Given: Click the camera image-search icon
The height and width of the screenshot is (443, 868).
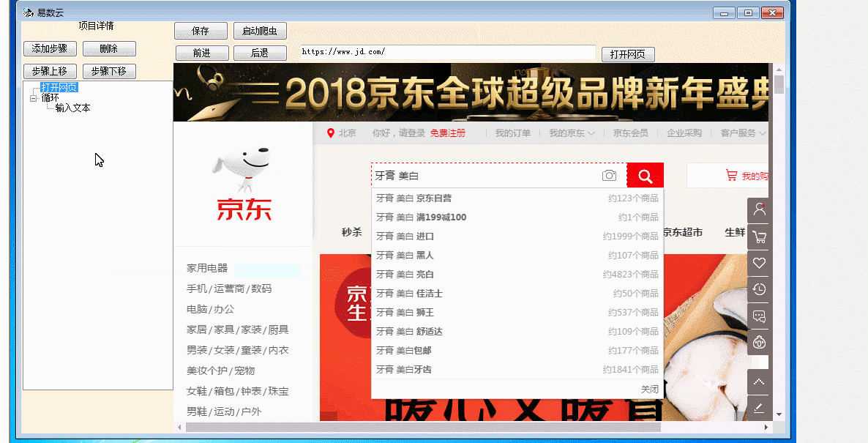Looking at the screenshot, I should click(x=609, y=176).
